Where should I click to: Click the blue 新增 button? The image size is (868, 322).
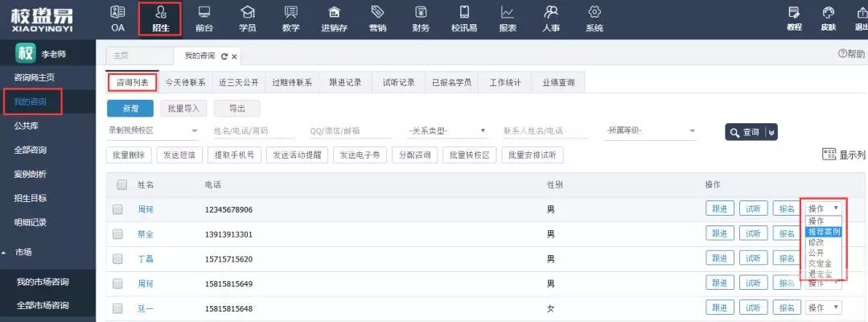click(x=130, y=109)
